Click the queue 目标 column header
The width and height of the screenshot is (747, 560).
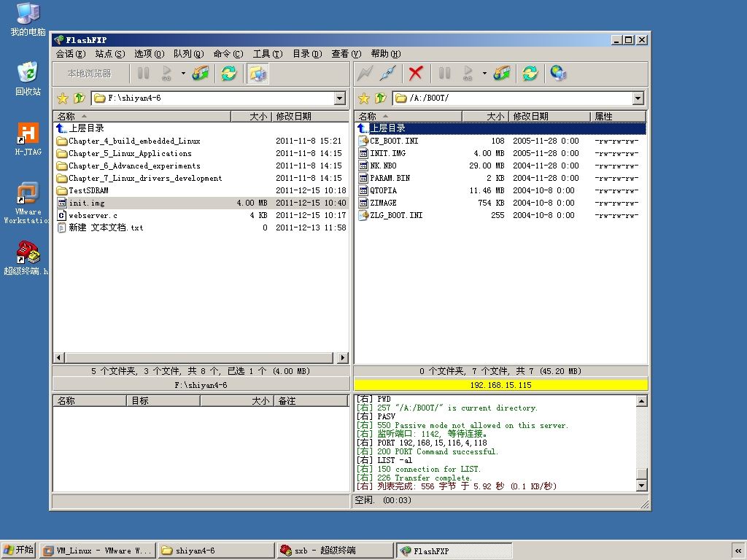[163, 401]
